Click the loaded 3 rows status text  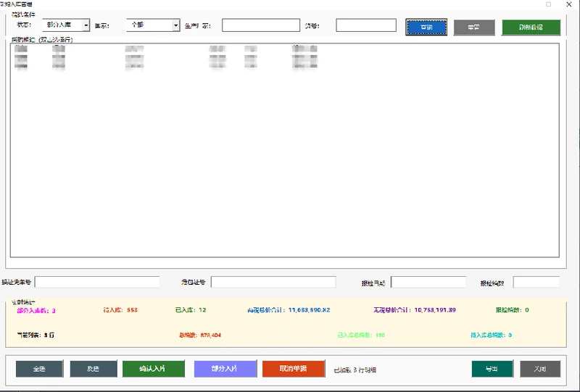click(355, 370)
